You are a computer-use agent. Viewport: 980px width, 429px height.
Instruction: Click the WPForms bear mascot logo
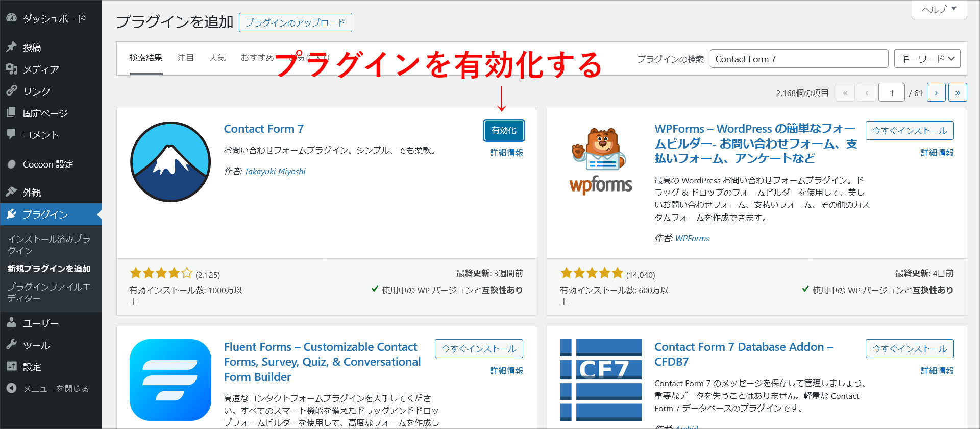601,162
